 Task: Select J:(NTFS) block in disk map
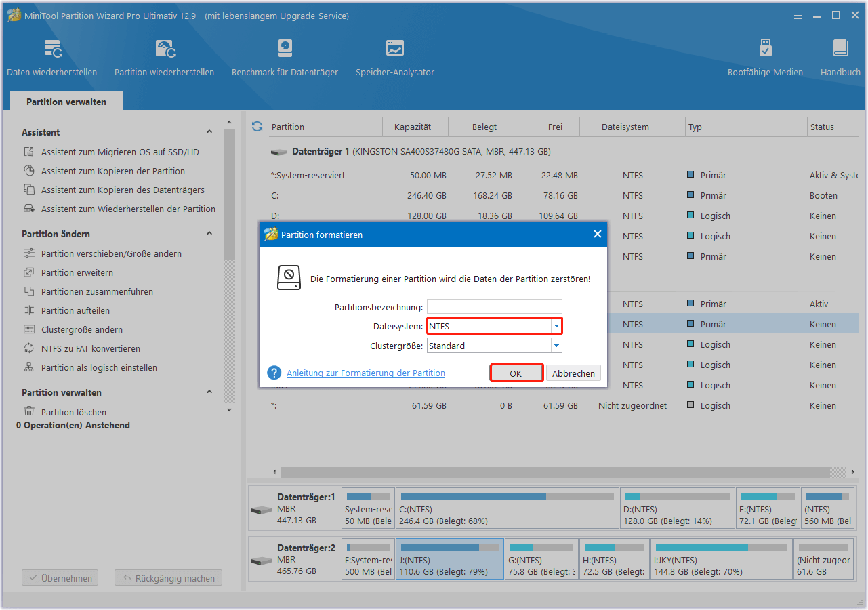(x=450, y=559)
